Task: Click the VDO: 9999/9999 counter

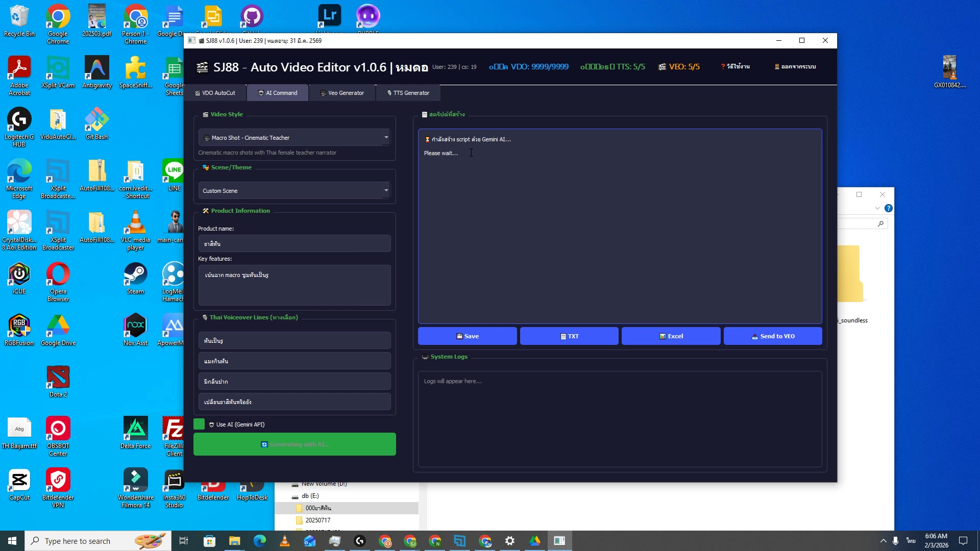Action: (528, 66)
